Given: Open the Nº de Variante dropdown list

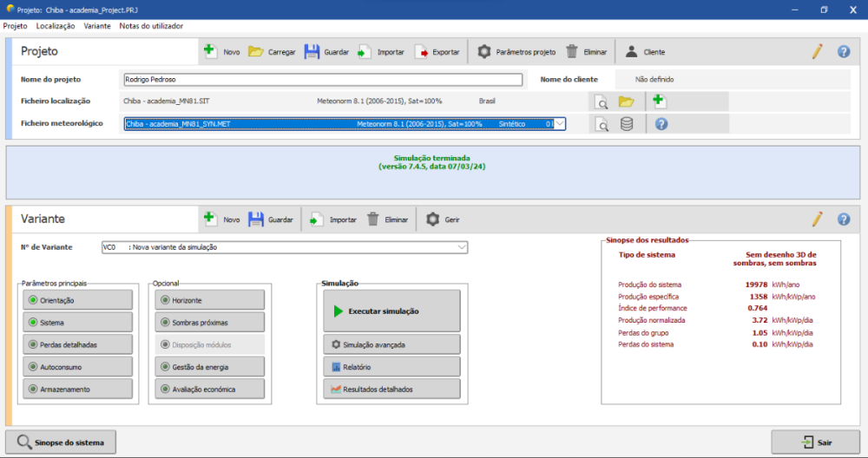Looking at the screenshot, I should coord(461,247).
